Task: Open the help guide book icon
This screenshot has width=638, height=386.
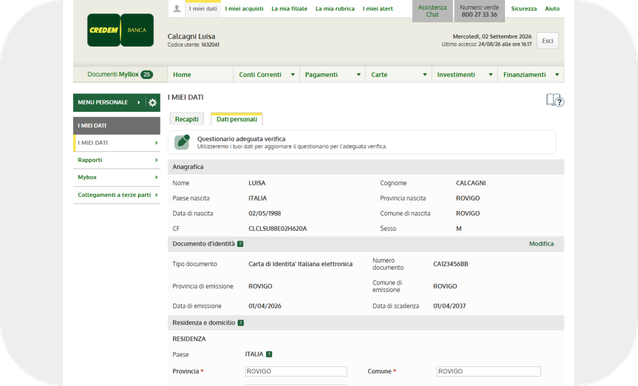Action: tap(555, 100)
